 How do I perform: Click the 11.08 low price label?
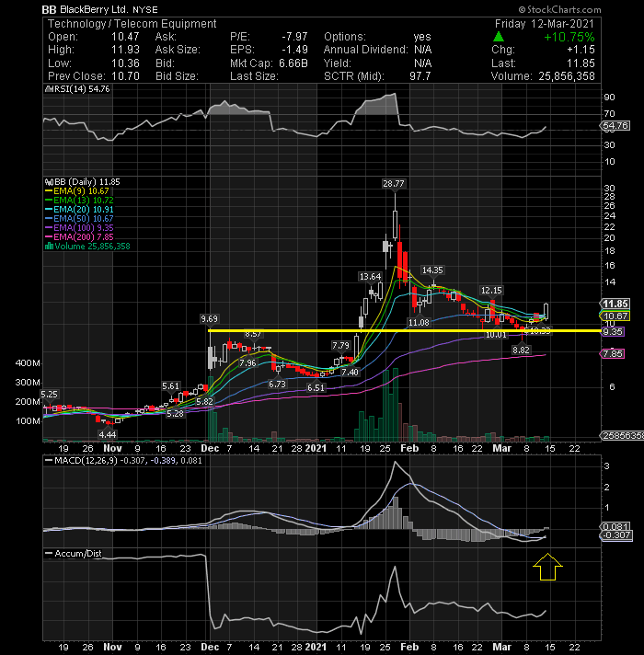pos(419,323)
